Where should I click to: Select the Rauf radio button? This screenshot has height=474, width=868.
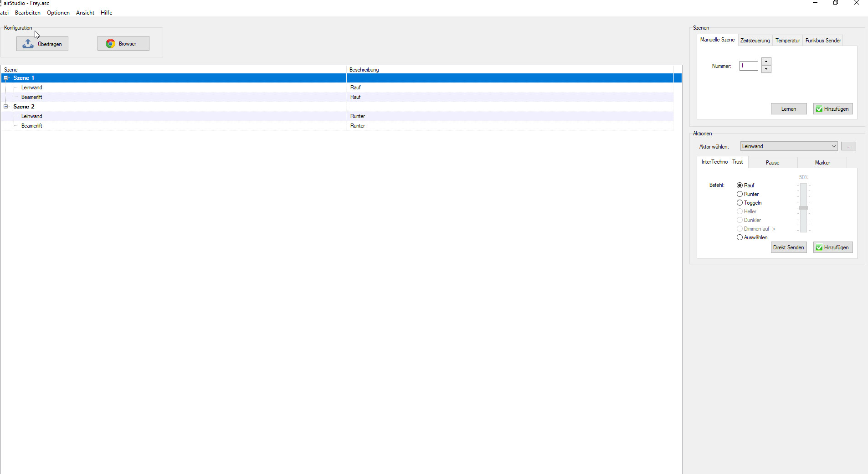point(740,185)
